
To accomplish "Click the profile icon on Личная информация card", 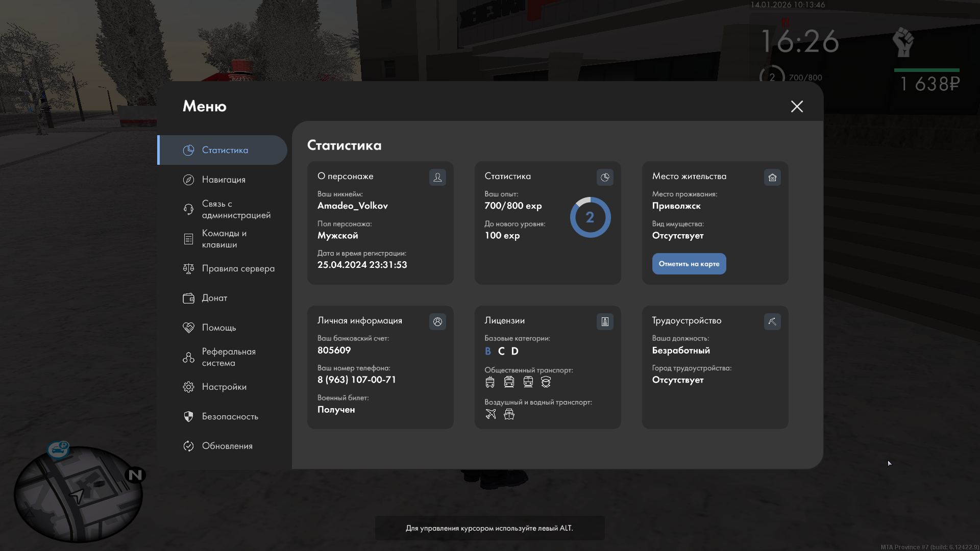I will tap(437, 322).
